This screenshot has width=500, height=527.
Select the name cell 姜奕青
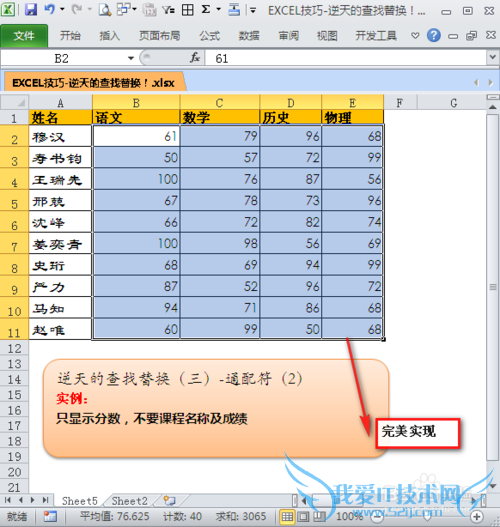point(60,244)
